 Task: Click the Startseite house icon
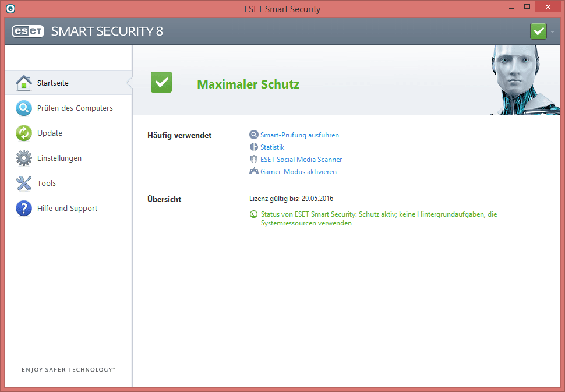23,83
